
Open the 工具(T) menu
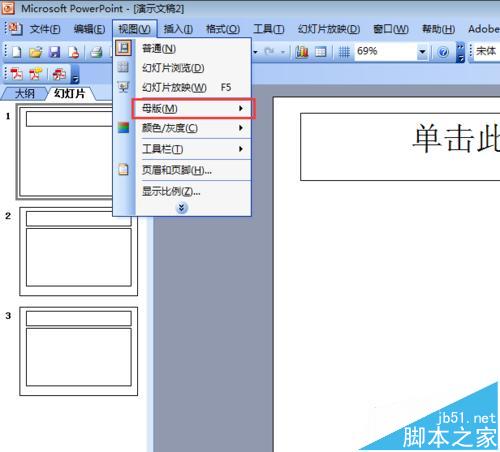(x=269, y=29)
